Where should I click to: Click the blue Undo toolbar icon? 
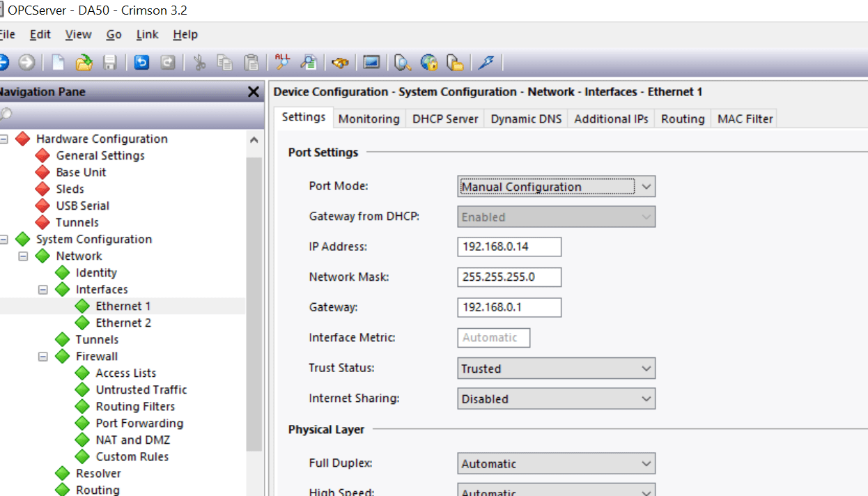(x=142, y=63)
